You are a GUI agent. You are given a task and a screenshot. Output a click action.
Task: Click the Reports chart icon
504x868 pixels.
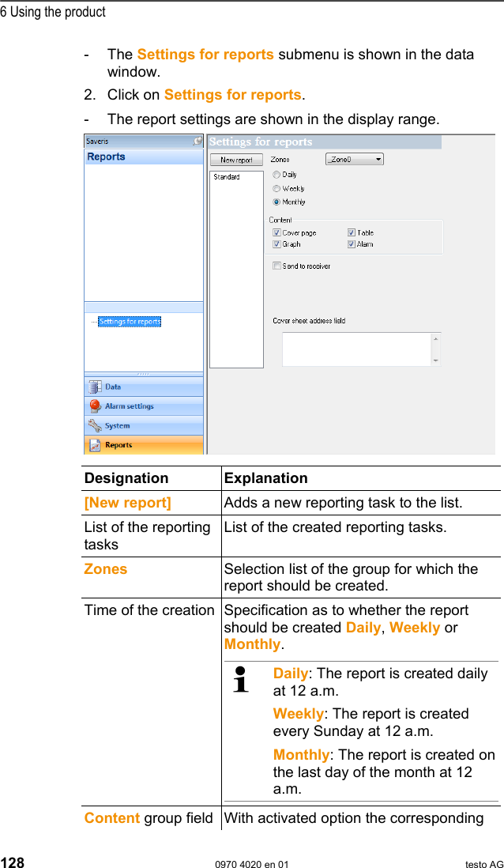[95, 445]
